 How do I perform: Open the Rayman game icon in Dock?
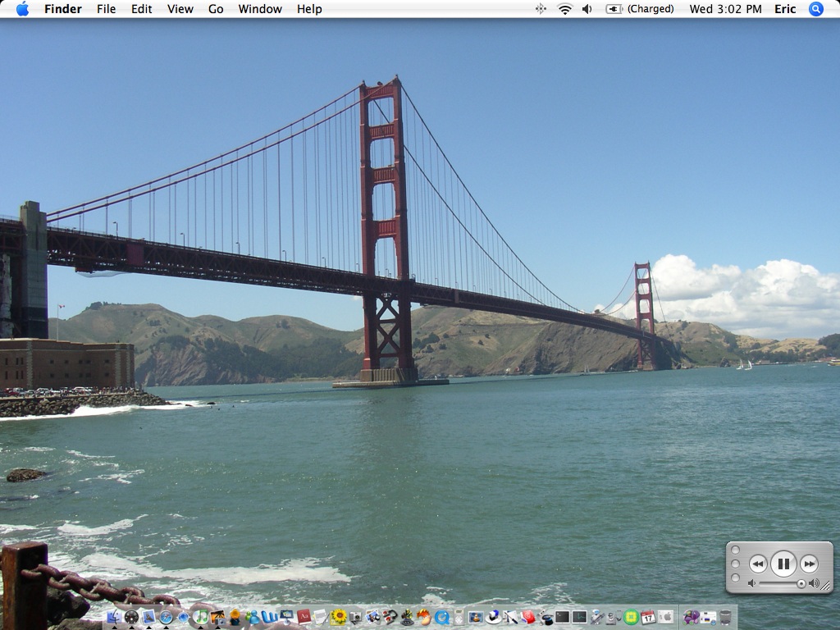pos(424,617)
